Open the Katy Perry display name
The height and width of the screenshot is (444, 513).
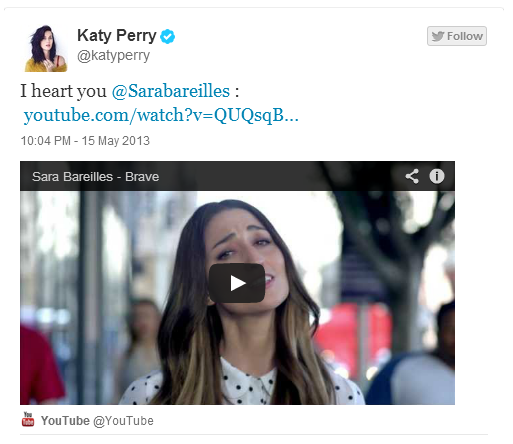(117, 35)
